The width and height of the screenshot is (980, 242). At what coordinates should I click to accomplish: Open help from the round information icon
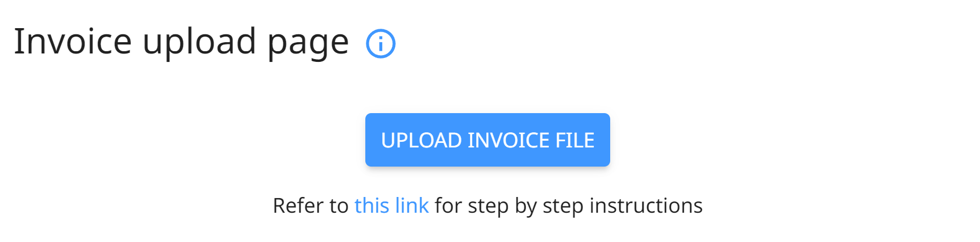[381, 44]
